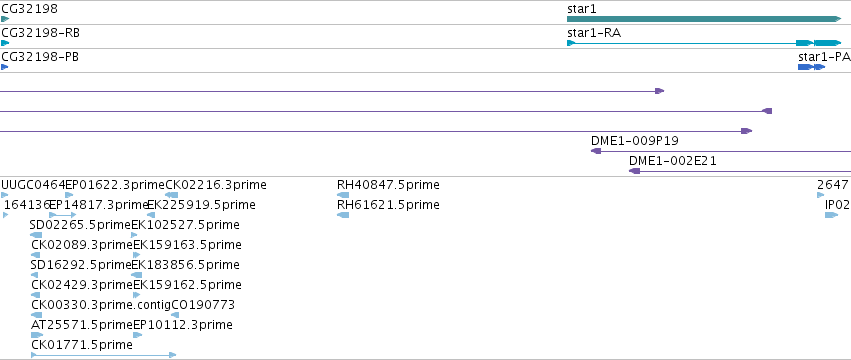
Task: Select the UUGC0464 EST arrow
Action: (5, 195)
